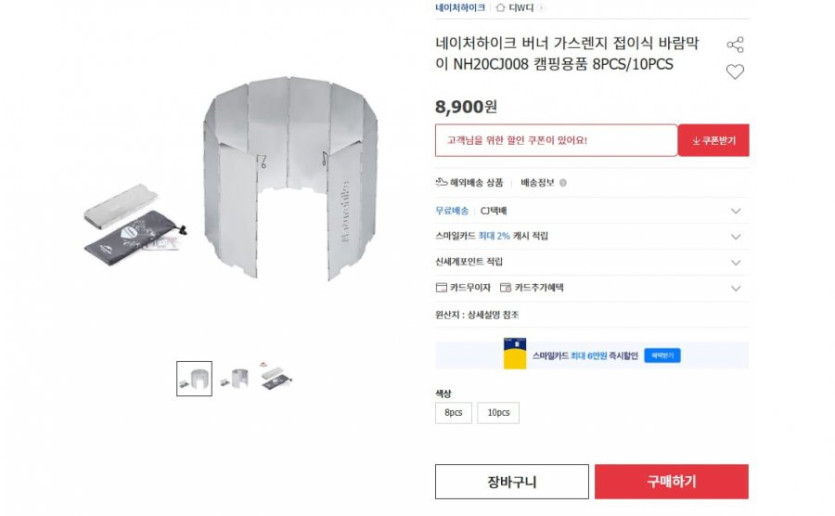Click the Smile Card image in banner
Screen dimensions: 835x516
click(515, 354)
